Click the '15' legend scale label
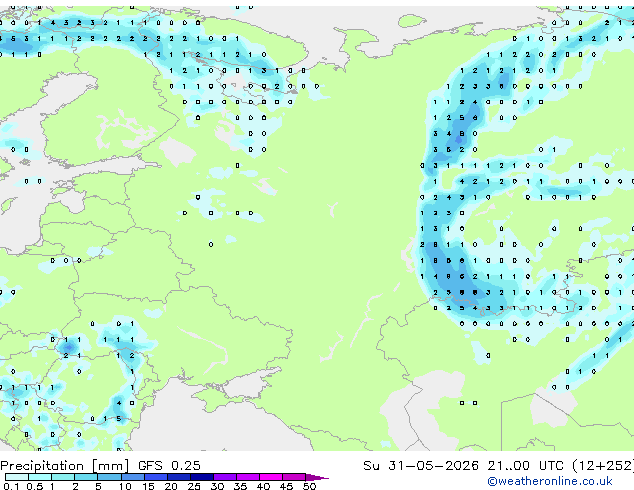Viewport: 634px width, 490px height. 148,486
